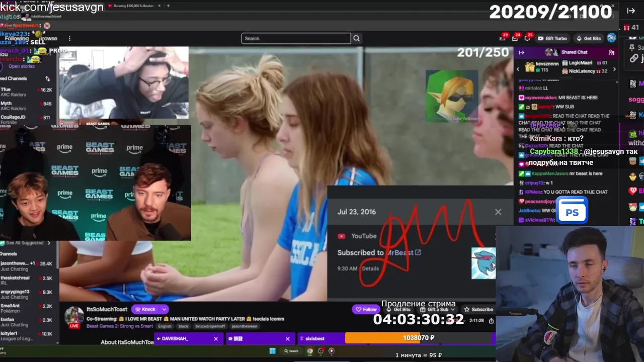Click the Twitch search magnifier button
This screenshot has height=362, width=644.
[x=356, y=38]
